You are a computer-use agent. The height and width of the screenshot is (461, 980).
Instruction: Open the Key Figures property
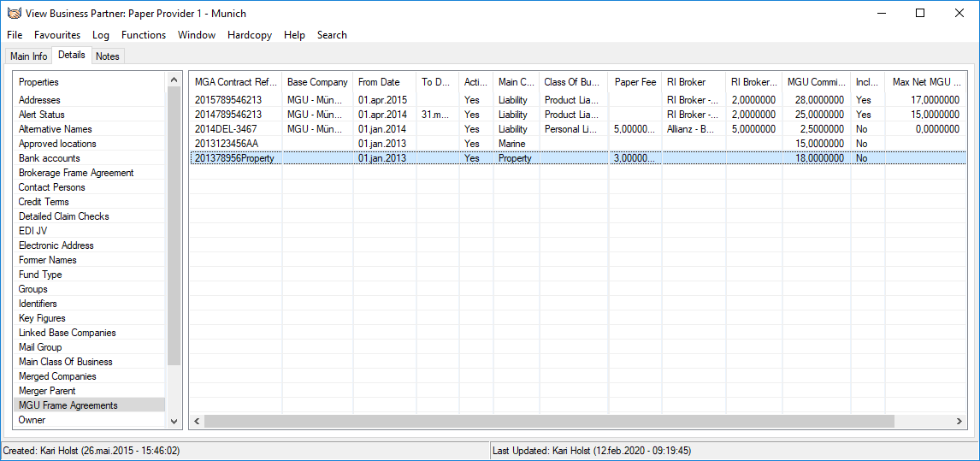click(x=42, y=318)
